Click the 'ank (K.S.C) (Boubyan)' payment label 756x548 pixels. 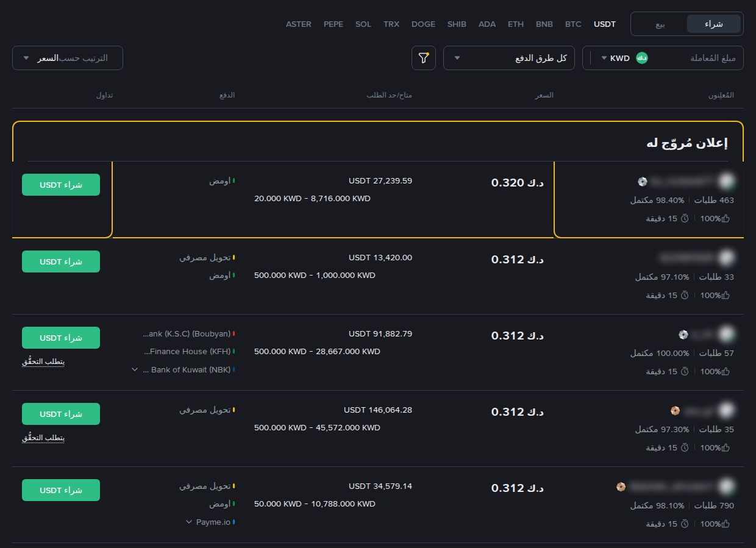[187, 334]
